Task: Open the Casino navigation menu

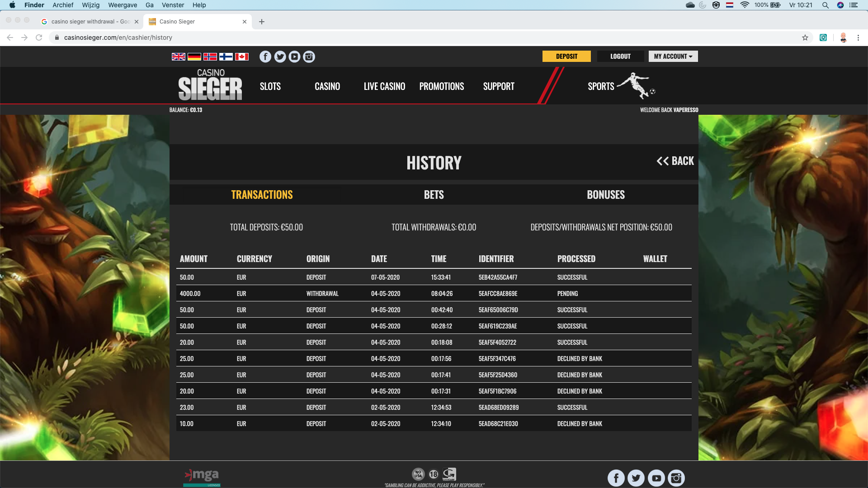Action: pos(327,86)
